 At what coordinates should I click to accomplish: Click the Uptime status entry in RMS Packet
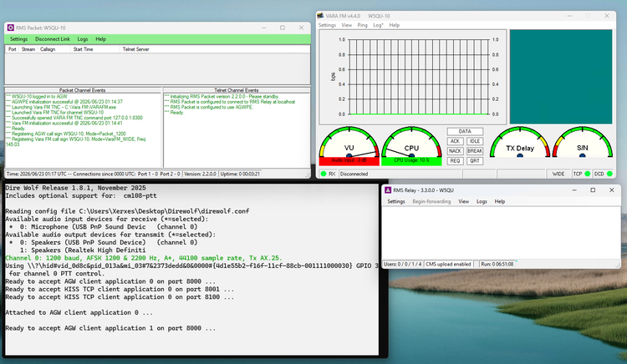[240, 174]
